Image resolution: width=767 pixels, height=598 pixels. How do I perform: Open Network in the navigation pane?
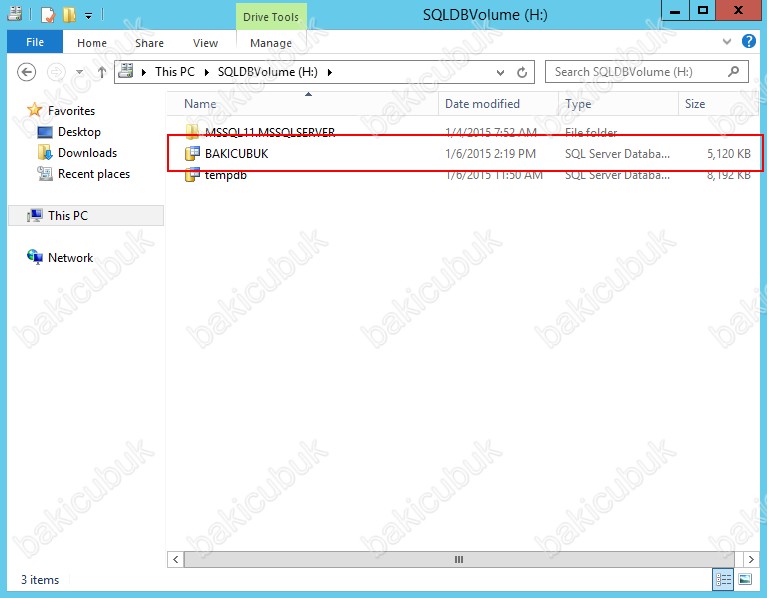tap(70, 258)
